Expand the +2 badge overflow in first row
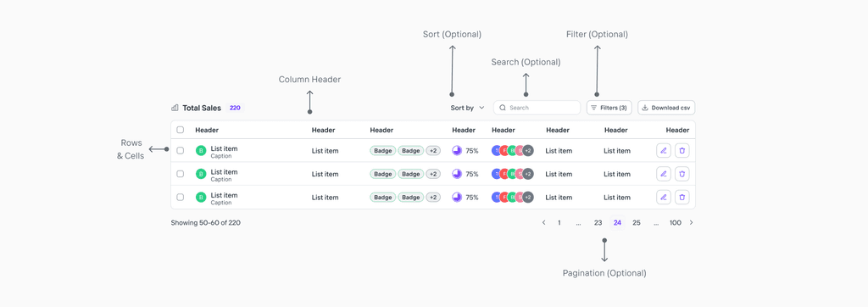The image size is (868, 307). (x=433, y=151)
